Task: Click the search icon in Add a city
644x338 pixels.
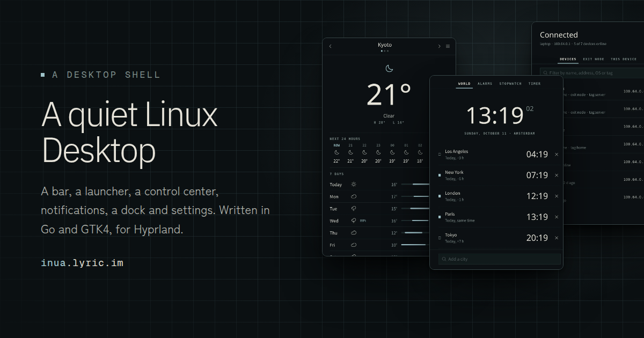Action: pyautogui.click(x=444, y=259)
